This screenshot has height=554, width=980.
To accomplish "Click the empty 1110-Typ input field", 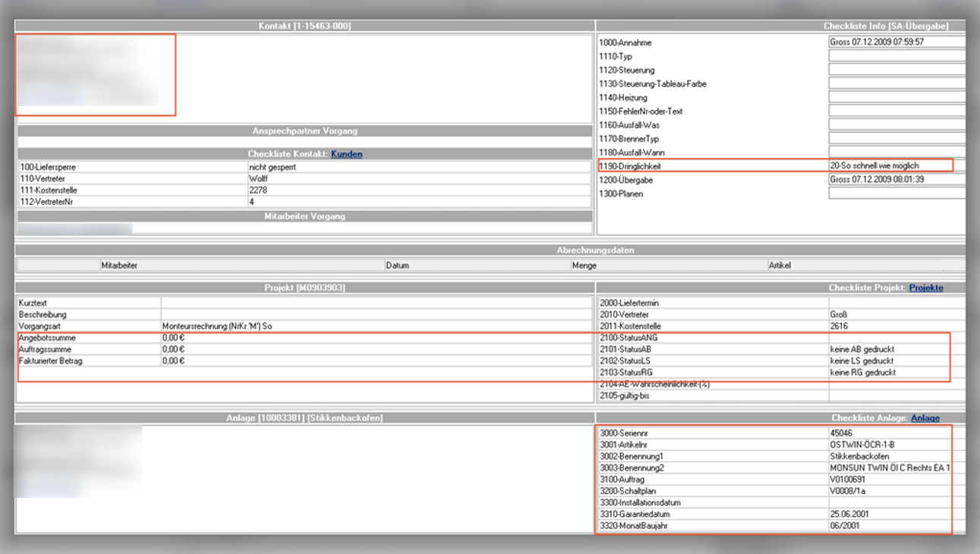I will tap(896, 56).
